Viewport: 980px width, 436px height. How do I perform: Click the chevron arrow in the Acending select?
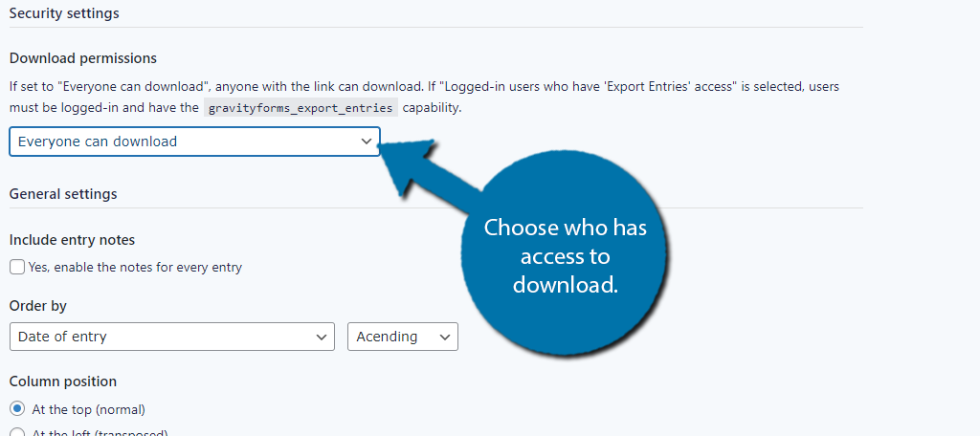[x=444, y=337]
